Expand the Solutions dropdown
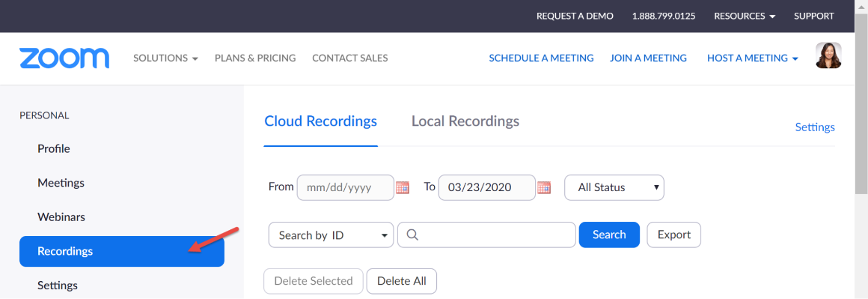This screenshot has height=299, width=868. pos(165,58)
